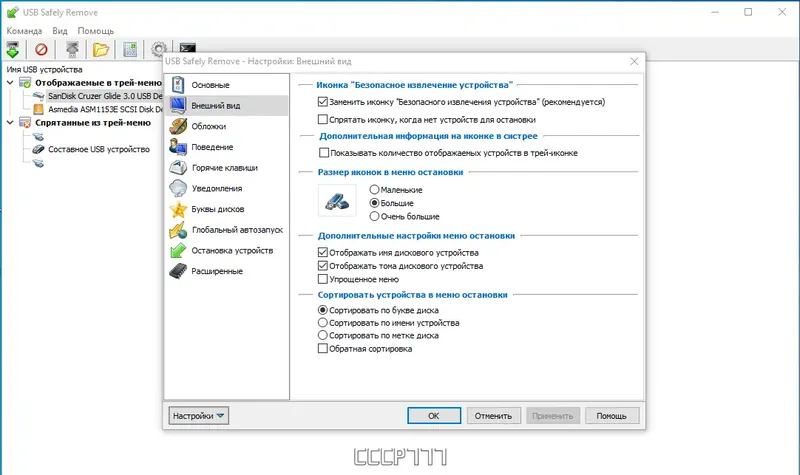The width and height of the screenshot is (800, 475).
Task: Open the Помощь menu
Action: pyautogui.click(x=95, y=31)
